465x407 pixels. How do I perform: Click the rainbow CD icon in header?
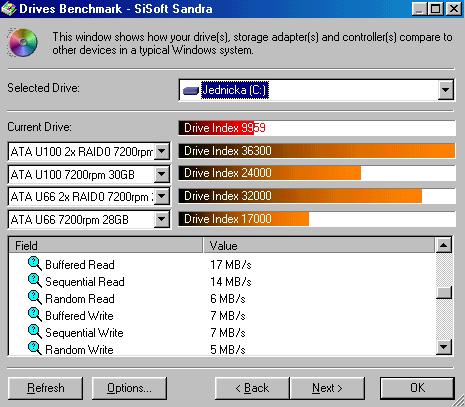click(23, 43)
